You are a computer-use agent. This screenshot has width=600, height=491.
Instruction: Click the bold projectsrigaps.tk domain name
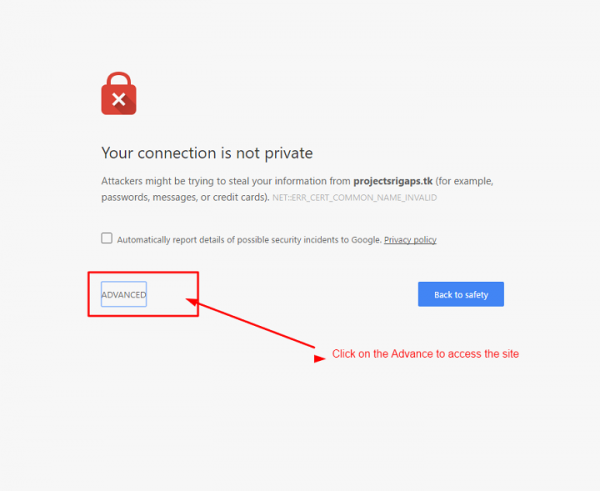pos(394,181)
